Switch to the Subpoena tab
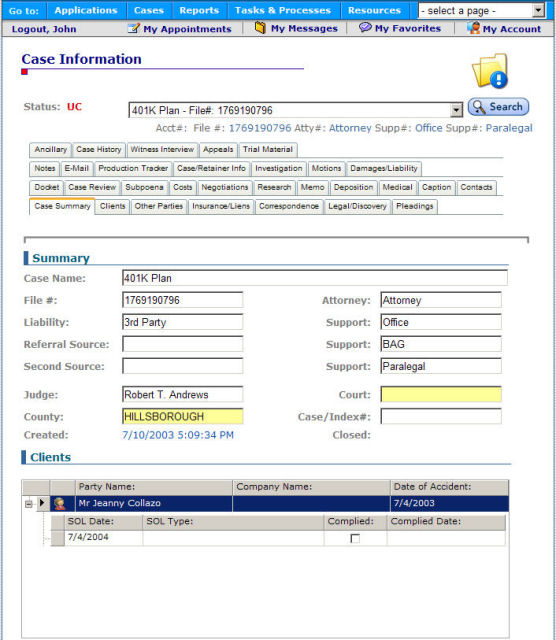Image resolution: width=556 pixels, height=640 pixels. [x=144, y=187]
